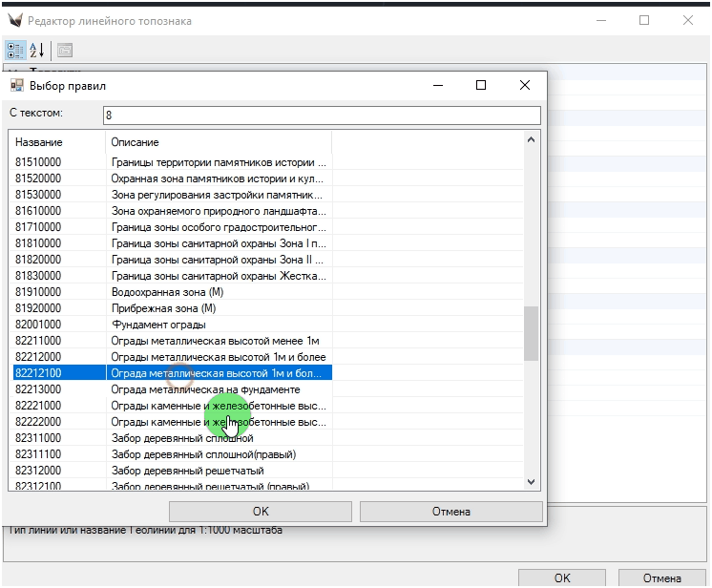Close the Выбор правил dialog

point(524,85)
